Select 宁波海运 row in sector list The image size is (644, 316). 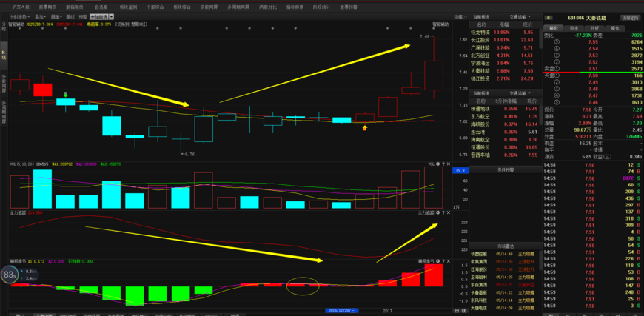[505, 63]
